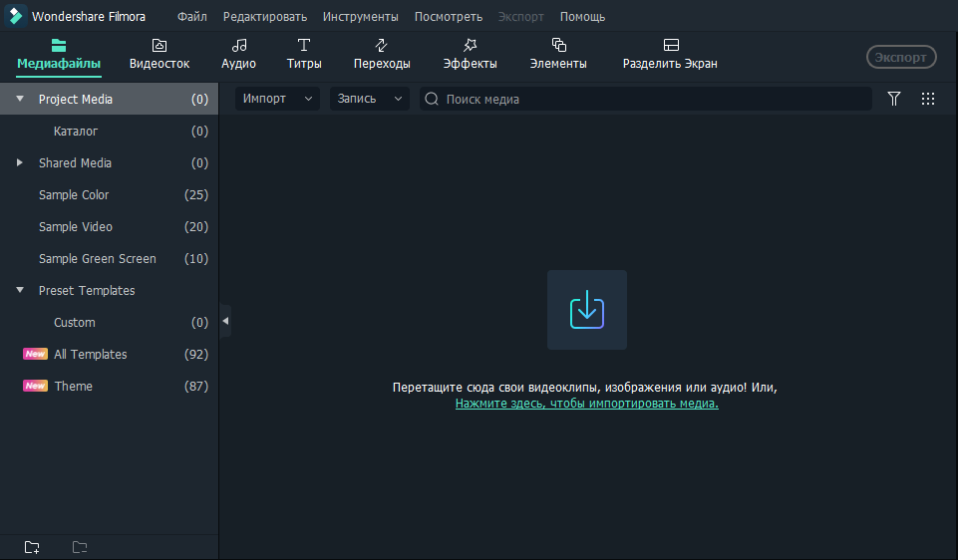Open Sample Video library
This screenshot has height=560, width=958.
(109, 226)
